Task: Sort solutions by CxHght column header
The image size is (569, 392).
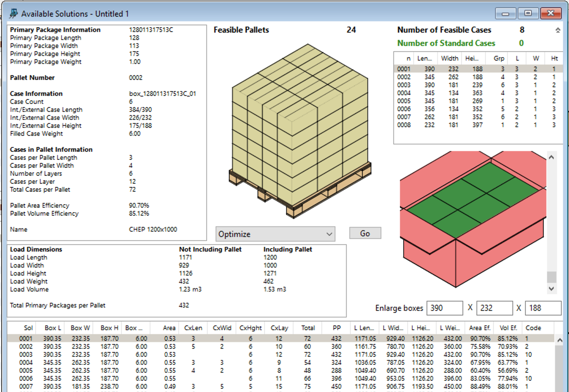Action: [251, 328]
